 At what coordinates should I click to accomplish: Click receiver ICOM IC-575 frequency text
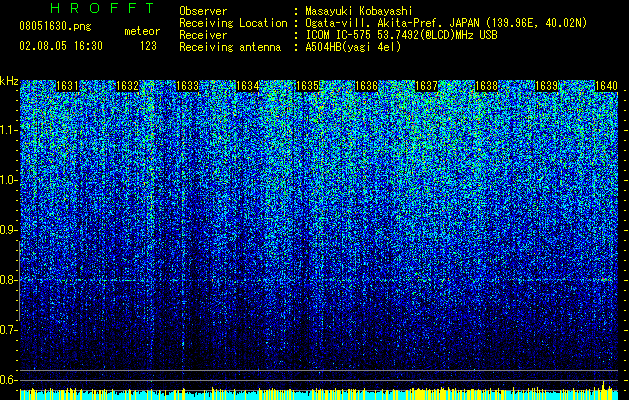click(401, 35)
